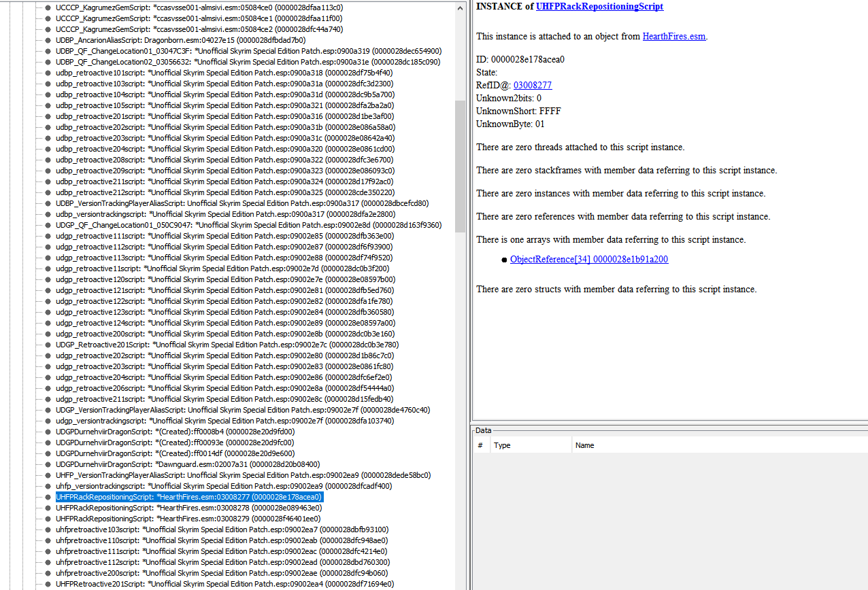Open the ObjectReference[34] 0000028e1b91a200 array link
Screen dimensions: 868x590
pyautogui.click(x=589, y=259)
